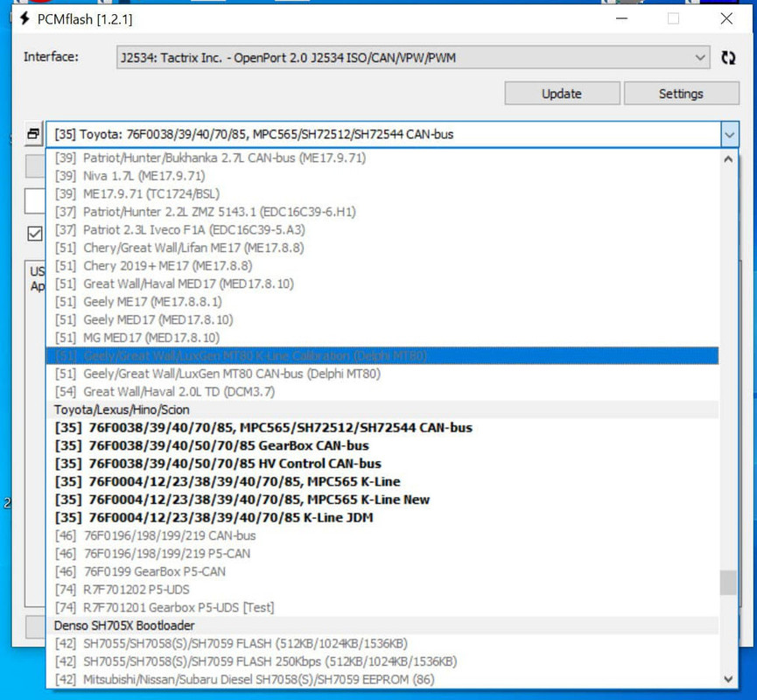The width and height of the screenshot is (757, 700).
Task: Refresh the interface list icon
Action: click(x=728, y=58)
